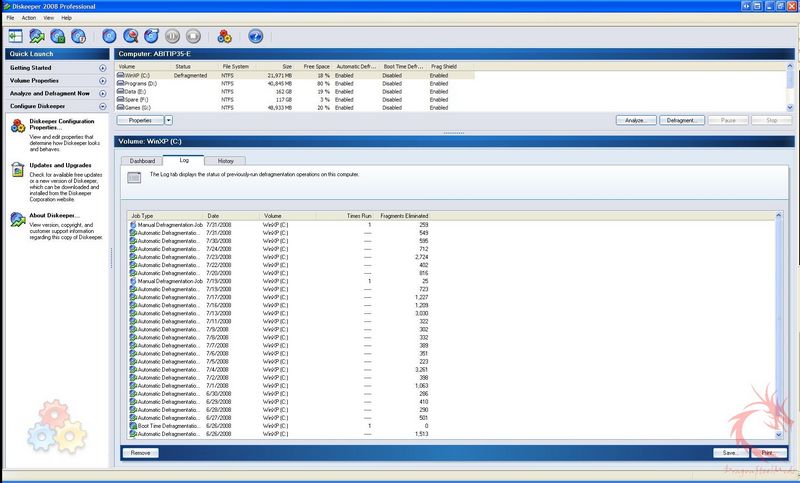
Task: Switch to the History tab
Action: [226, 160]
